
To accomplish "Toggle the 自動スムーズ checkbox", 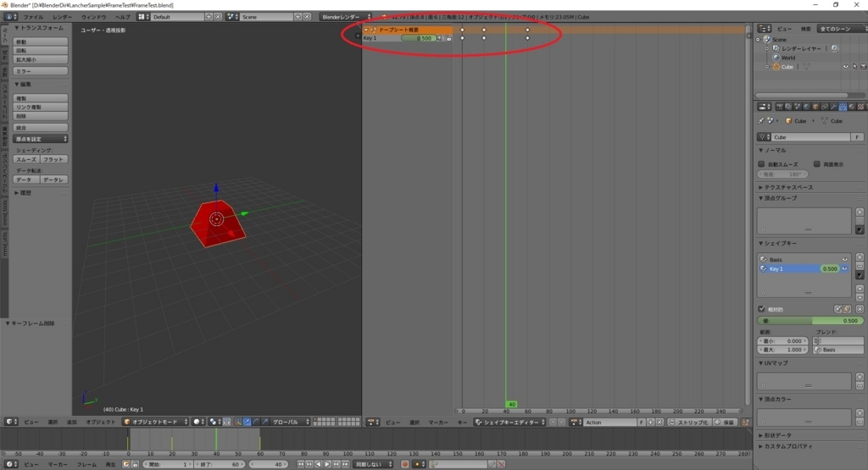I will (x=762, y=164).
